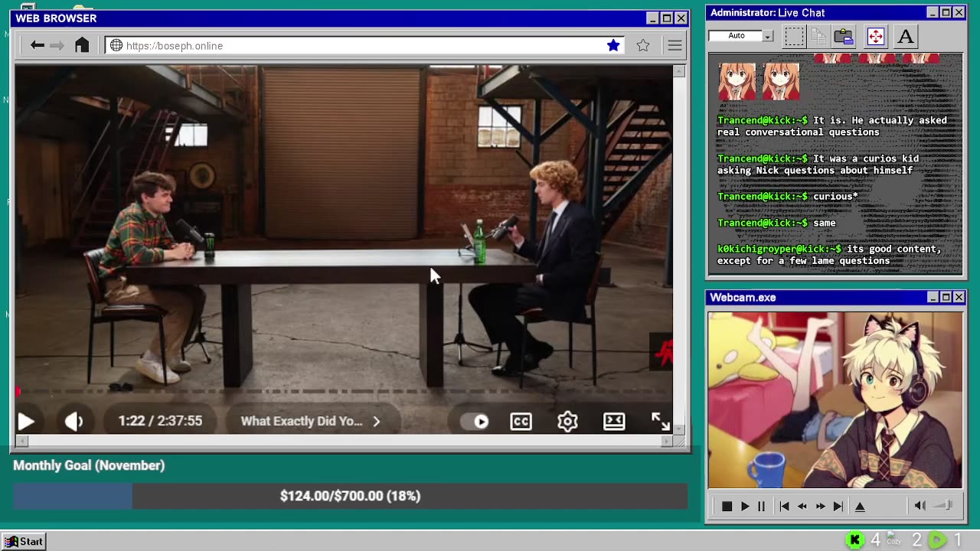This screenshot has height=551, width=980.
Task: Click k0kichigroyper's 'its good content' message
Action: coord(830,255)
